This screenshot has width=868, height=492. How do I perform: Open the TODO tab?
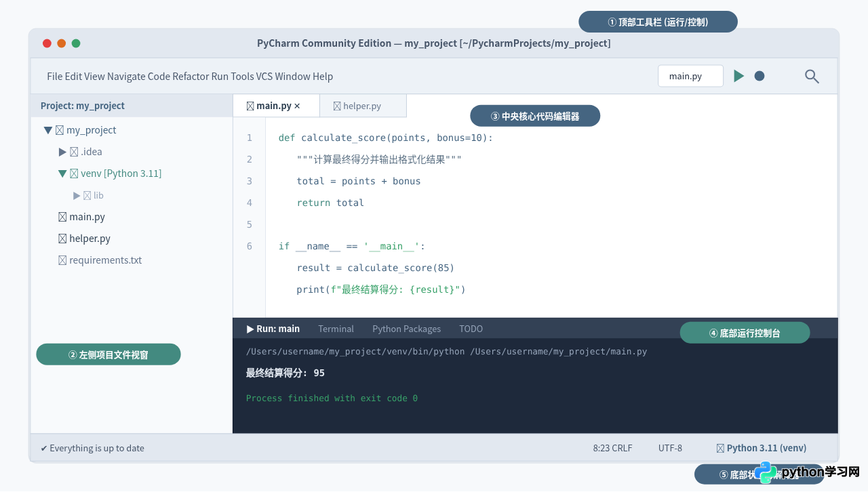point(471,329)
